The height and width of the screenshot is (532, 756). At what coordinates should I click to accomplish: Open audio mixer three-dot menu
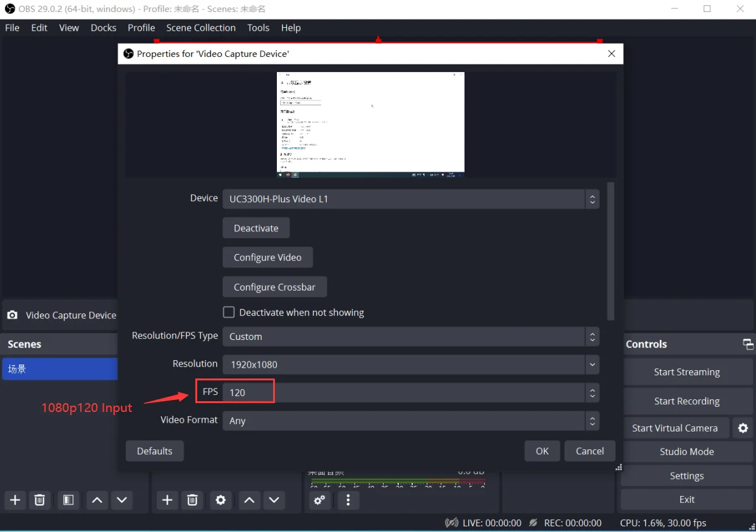(348, 500)
